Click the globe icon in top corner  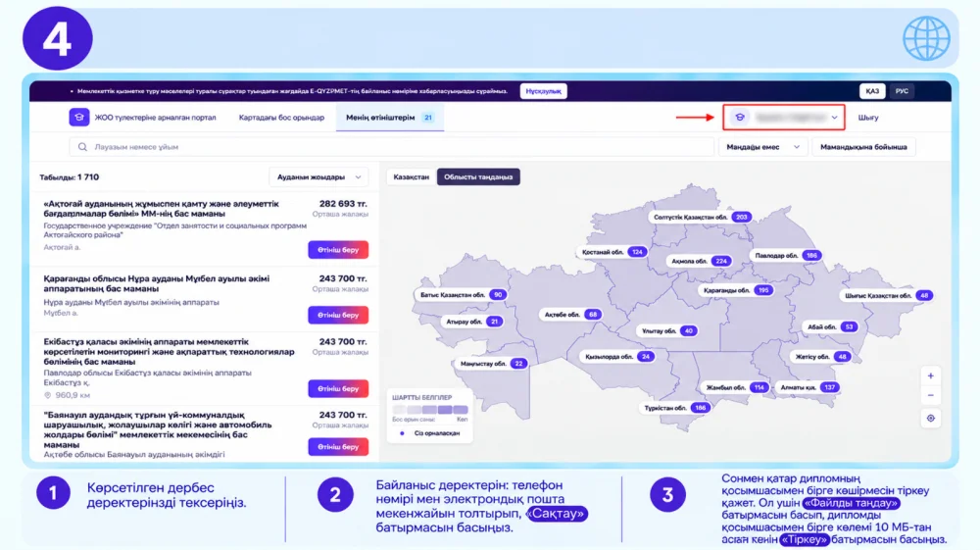tap(926, 38)
